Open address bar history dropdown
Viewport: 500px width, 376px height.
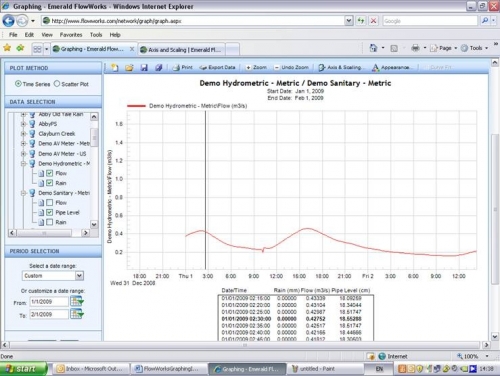click(x=349, y=21)
